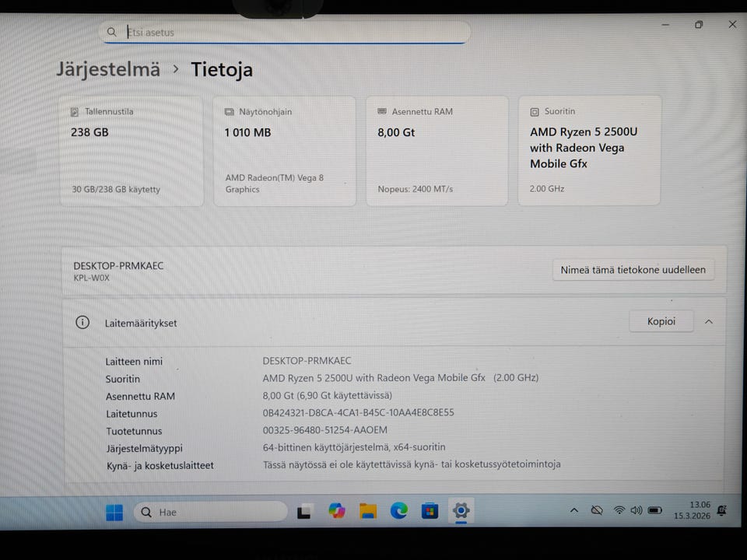
Task: Click the Tallennustila storage icon
Action: point(75,112)
